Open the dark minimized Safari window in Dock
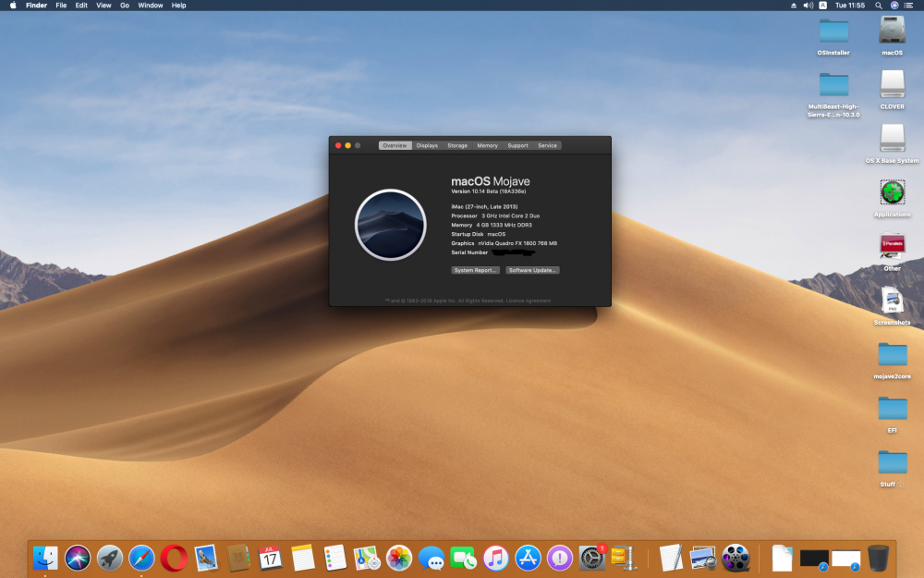 click(814, 560)
